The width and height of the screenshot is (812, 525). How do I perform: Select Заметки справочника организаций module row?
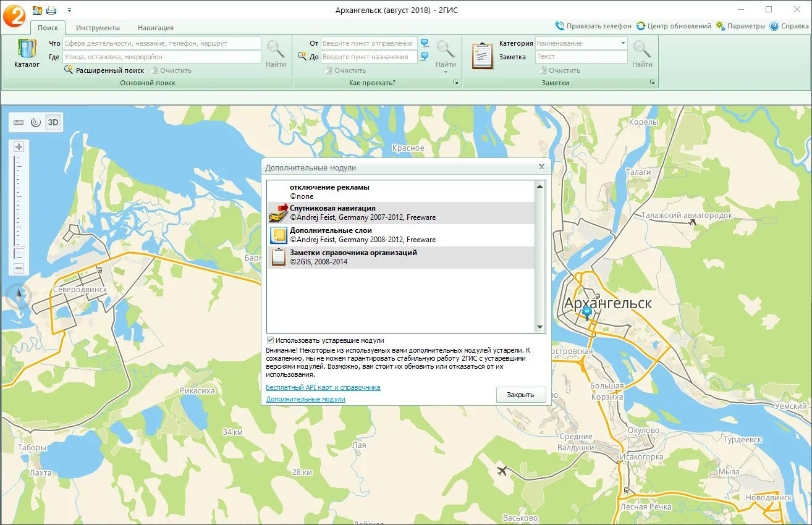(x=400, y=258)
